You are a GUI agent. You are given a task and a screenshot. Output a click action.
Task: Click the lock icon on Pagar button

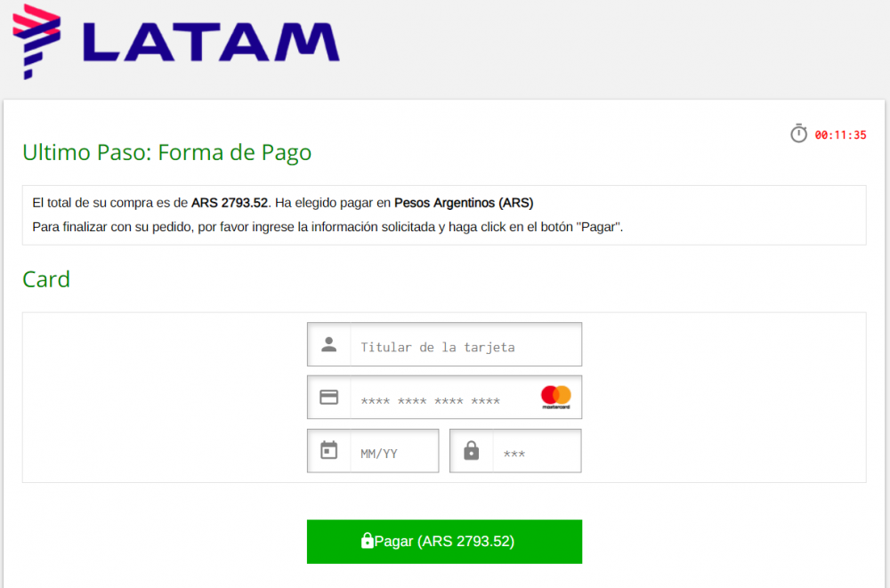368,540
